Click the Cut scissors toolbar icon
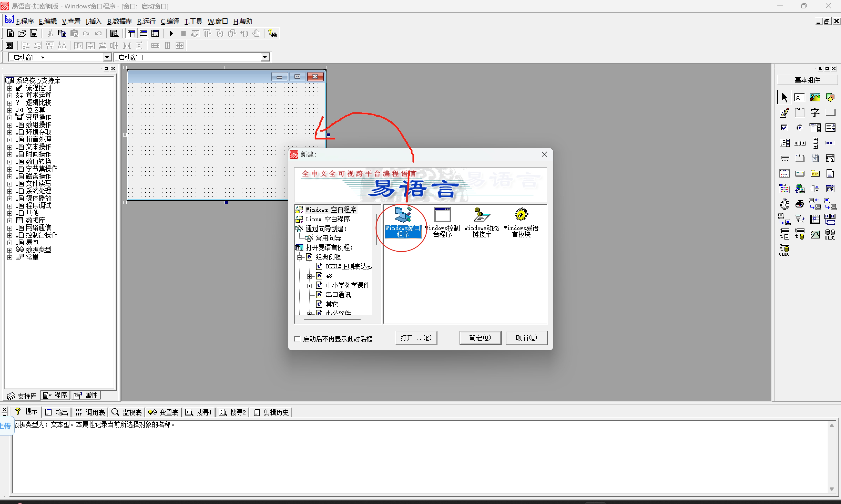 click(x=50, y=33)
